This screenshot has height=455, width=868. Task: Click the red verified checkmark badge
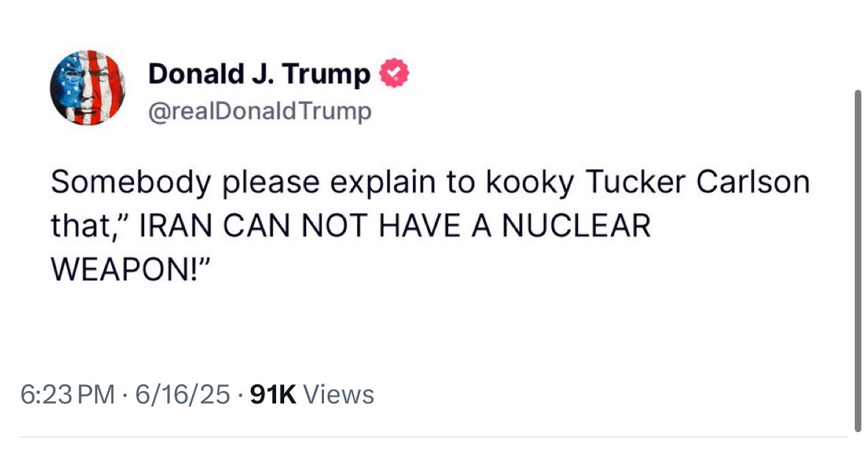point(393,74)
